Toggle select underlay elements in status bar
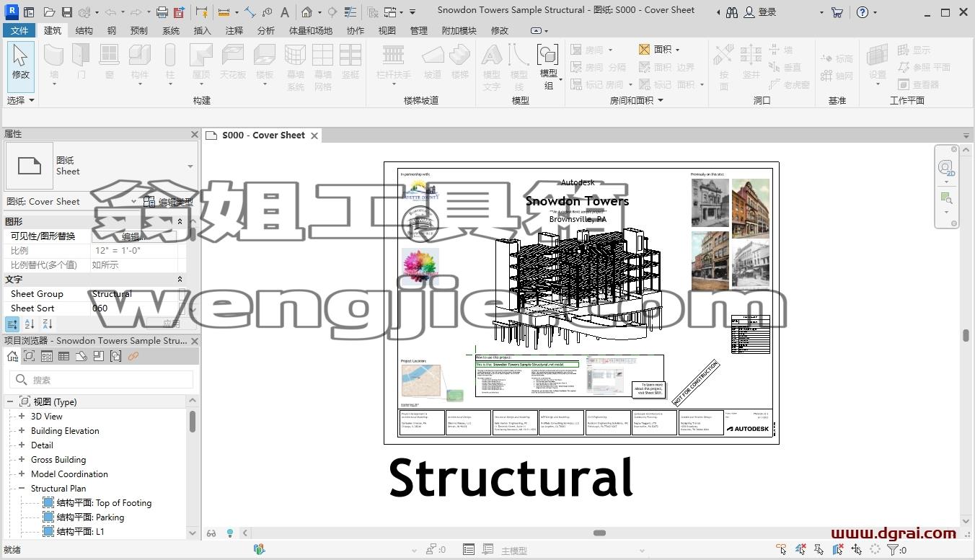Screen dimensions: 975x560 pyautogui.click(x=800, y=549)
